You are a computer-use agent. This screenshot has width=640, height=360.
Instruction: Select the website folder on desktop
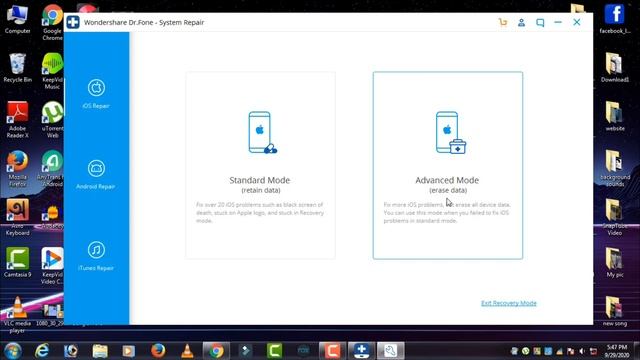pos(615,116)
